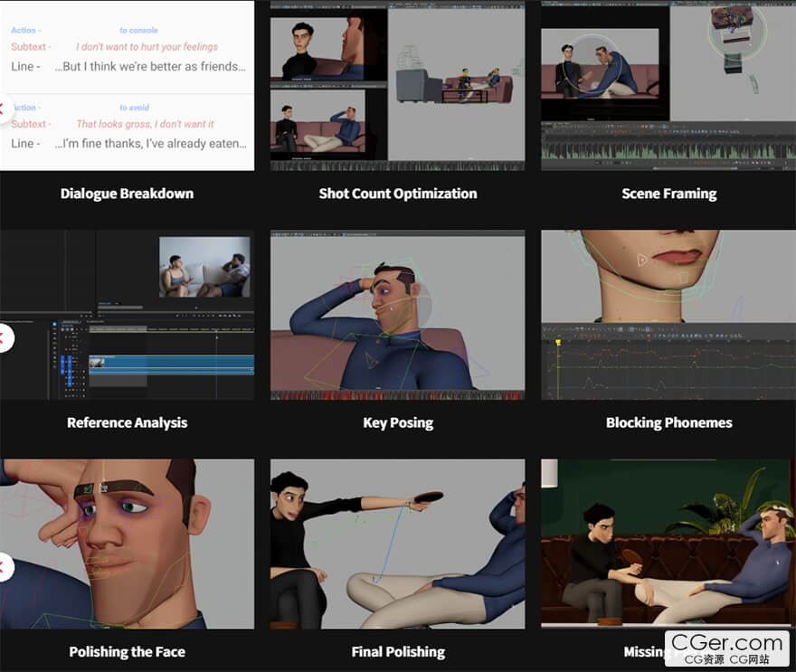Click the previous arrow beside Polishing the Face
Viewport: 796px width, 672px height.
(x=3, y=567)
